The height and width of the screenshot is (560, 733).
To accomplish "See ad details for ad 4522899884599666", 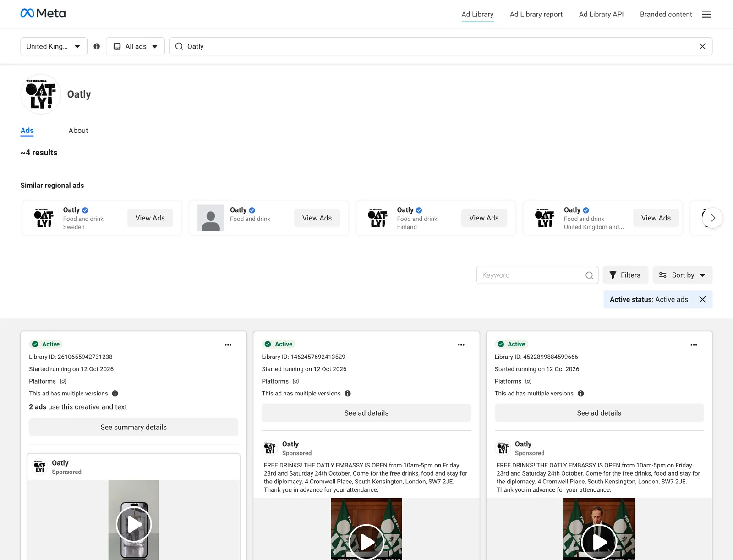I will (599, 413).
